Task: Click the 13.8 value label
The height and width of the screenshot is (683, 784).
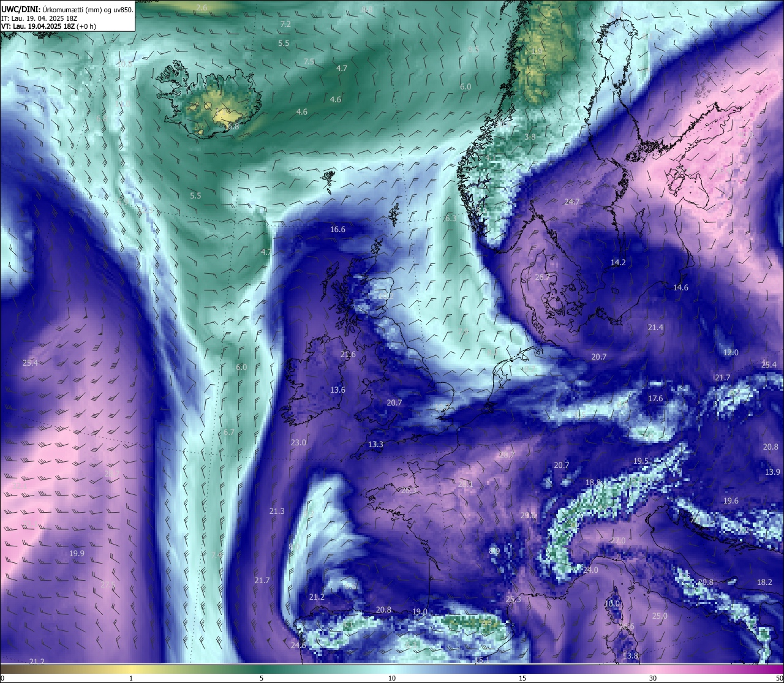Action: click(630, 655)
